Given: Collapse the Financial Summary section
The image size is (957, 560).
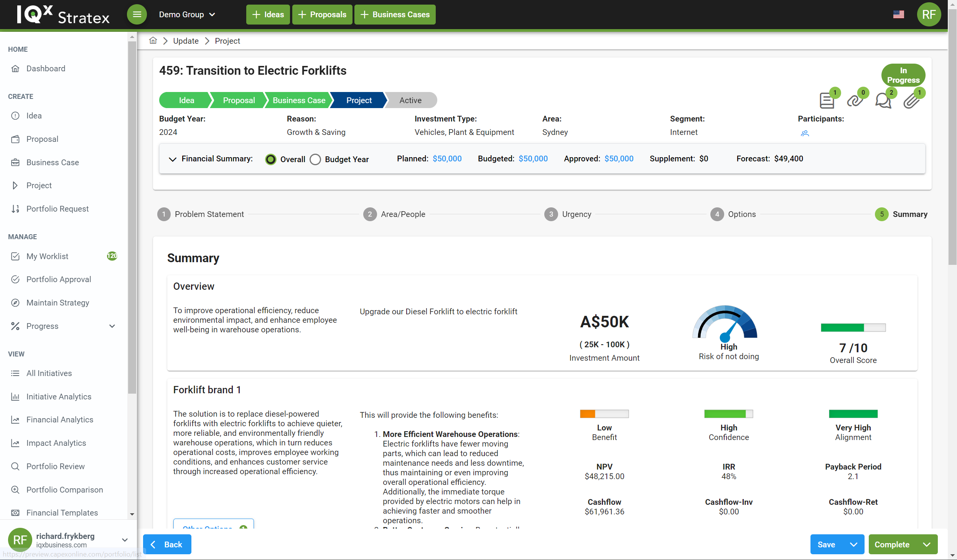Looking at the screenshot, I should (173, 159).
